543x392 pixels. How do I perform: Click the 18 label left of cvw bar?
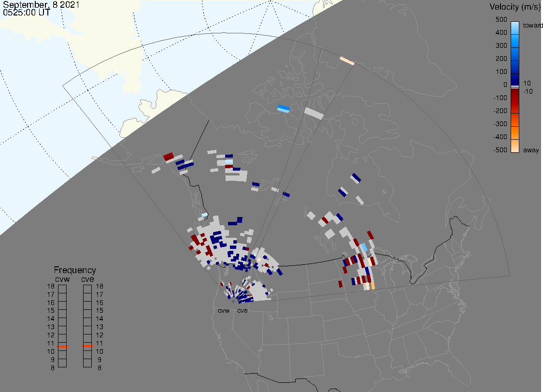point(51,286)
